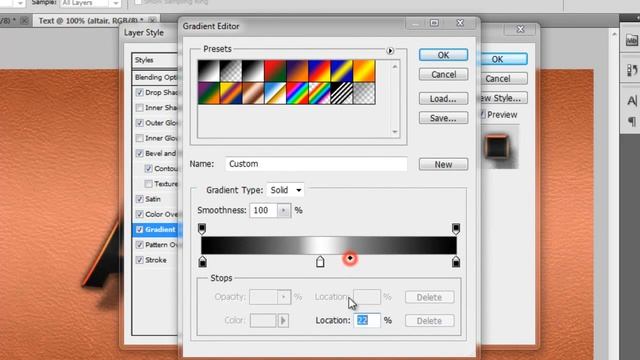Choose the chrome gradient preset
Viewport: 640px width, 360px height.
(x=275, y=93)
